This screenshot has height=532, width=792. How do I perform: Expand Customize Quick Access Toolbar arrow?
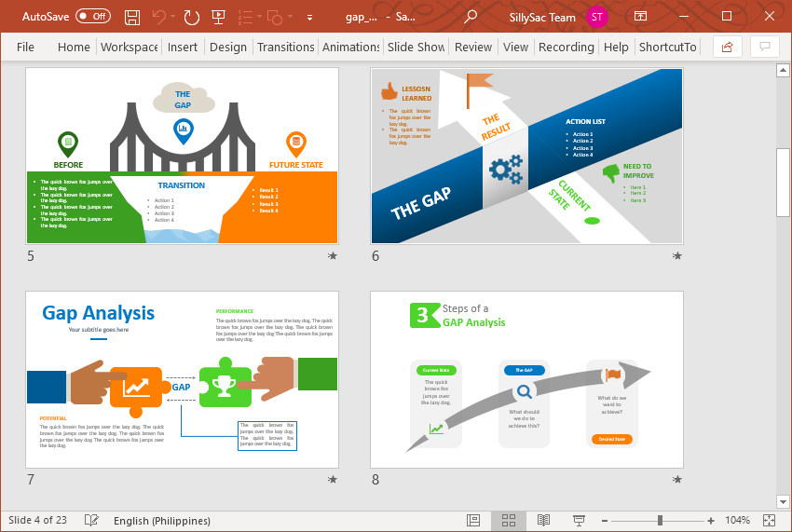coord(311,17)
